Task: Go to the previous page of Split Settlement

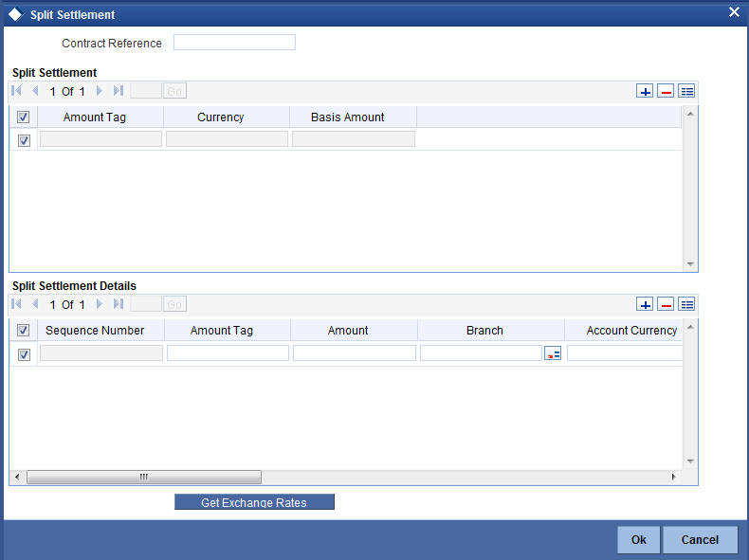Action: [35, 91]
